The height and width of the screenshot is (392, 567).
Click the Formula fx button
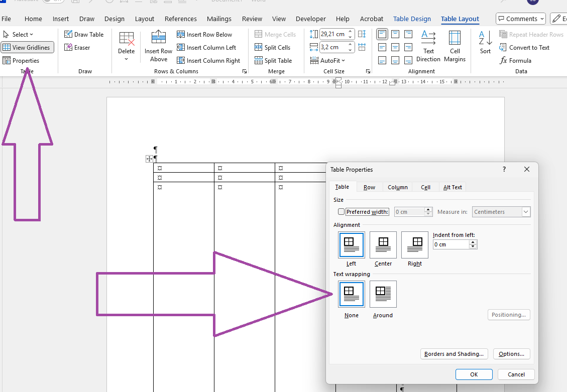tap(515, 60)
